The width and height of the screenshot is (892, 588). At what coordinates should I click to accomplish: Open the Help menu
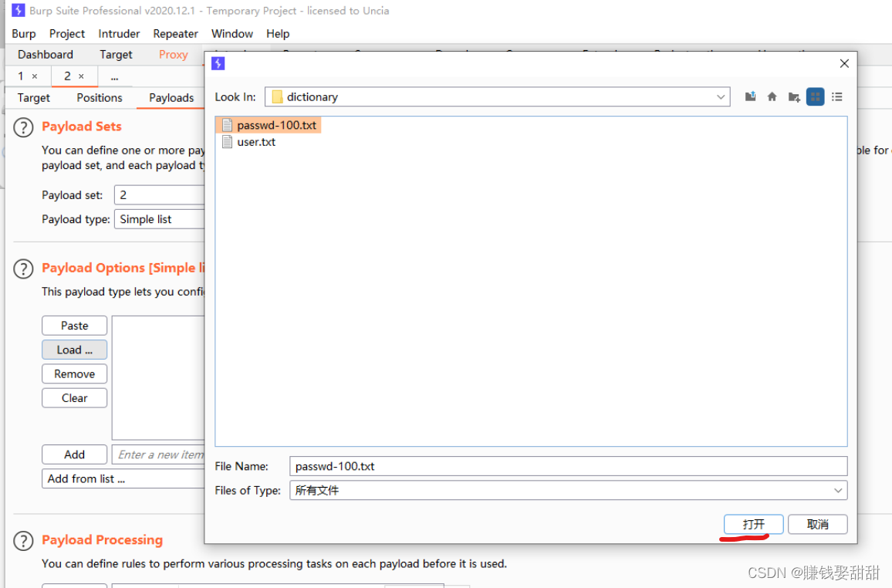point(278,33)
